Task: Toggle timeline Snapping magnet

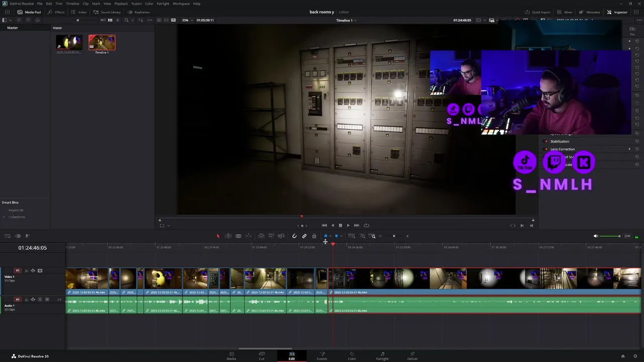Action: 294,236
